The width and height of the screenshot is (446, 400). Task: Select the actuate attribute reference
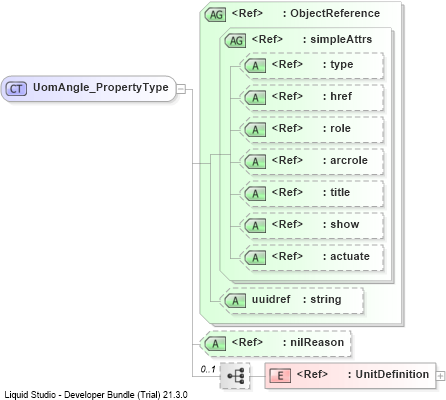(312, 258)
